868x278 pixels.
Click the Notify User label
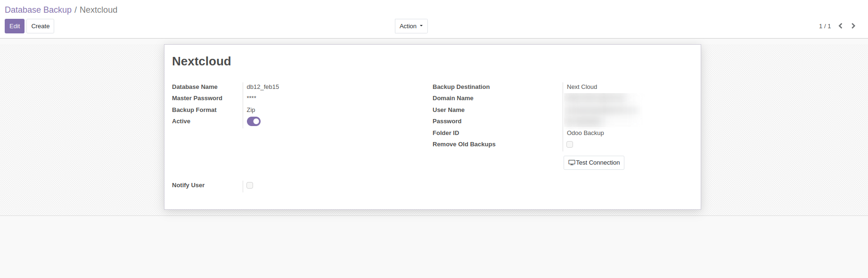point(188,185)
